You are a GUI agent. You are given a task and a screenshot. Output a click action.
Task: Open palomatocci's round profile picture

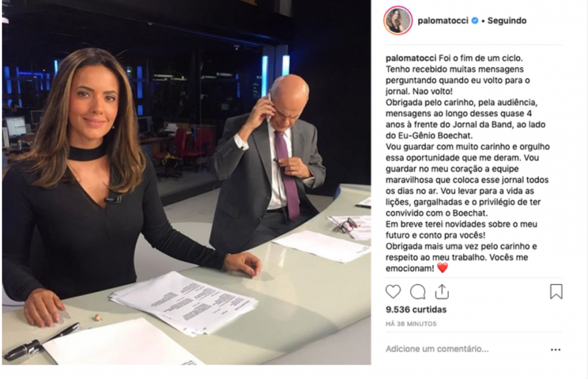[x=398, y=21]
